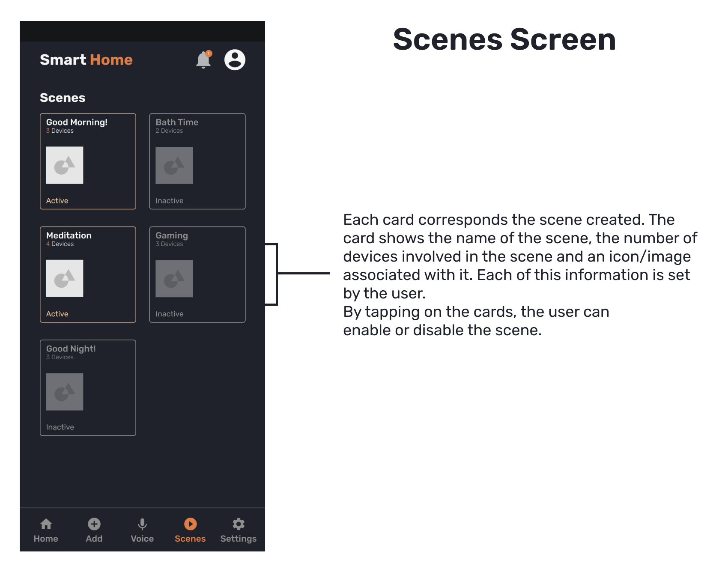Click the Smart Home app title
Screen dimensions: 728x581
86,60
